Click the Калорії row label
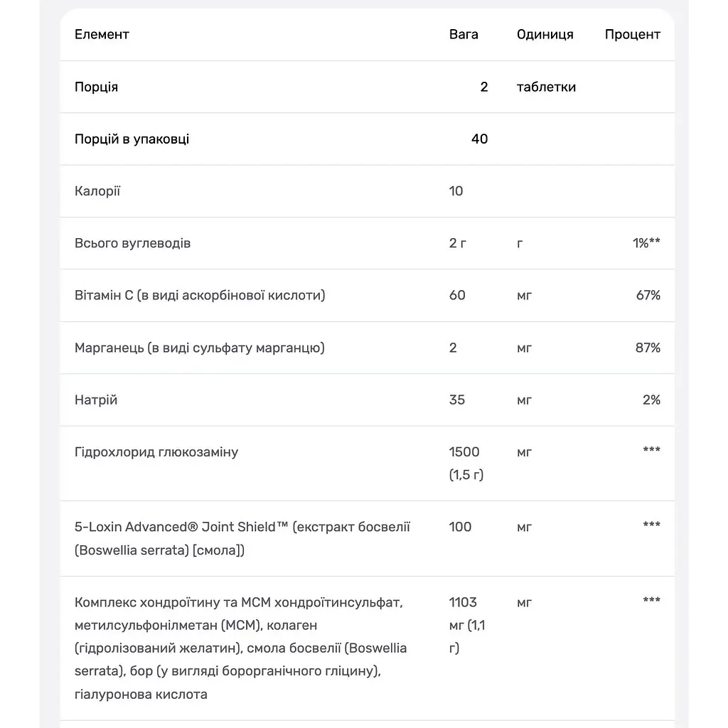The image size is (728, 728). pos(97,191)
